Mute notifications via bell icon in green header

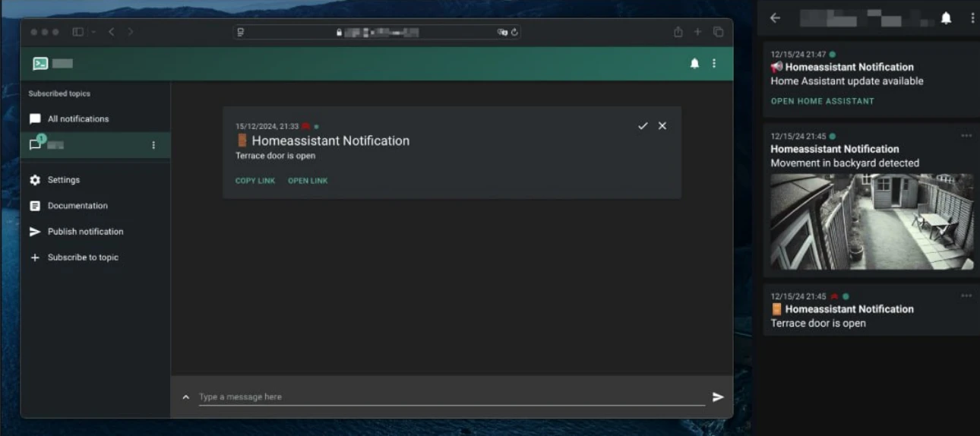(x=694, y=64)
